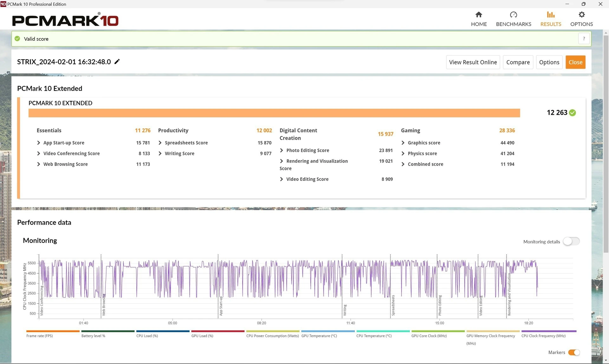Expand Video Editing Score
Viewport: 609px width, 364px height.
click(281, 179)
